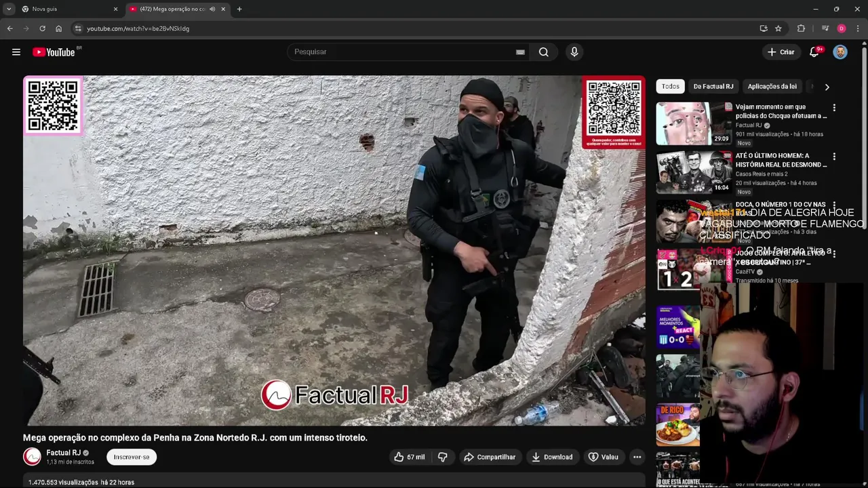Screen dimensions: 868x488
Task: Install app icon in address bar
Action: click(764, 28)
